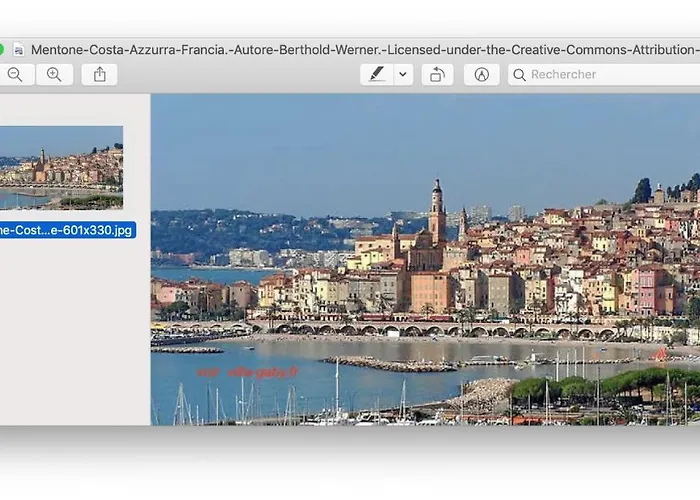Click the empty sidebar area below the thumbnail
This screenshot has width=700, height=500.
(75, 330)
